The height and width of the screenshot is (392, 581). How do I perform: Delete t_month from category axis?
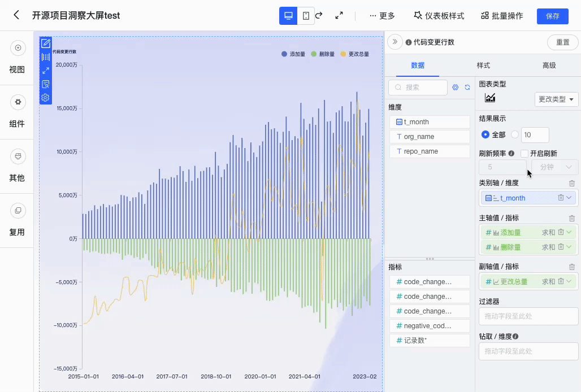(x=561, y=198)
